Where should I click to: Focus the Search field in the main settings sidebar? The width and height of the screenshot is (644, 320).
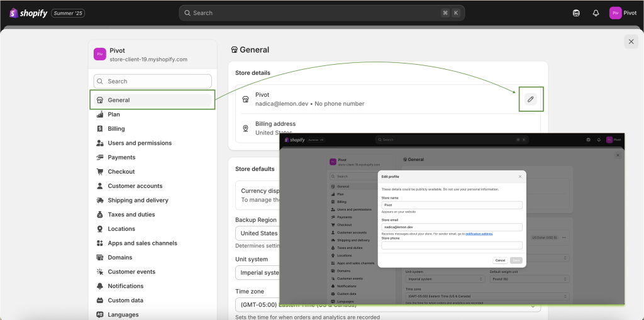pos(152,81)
